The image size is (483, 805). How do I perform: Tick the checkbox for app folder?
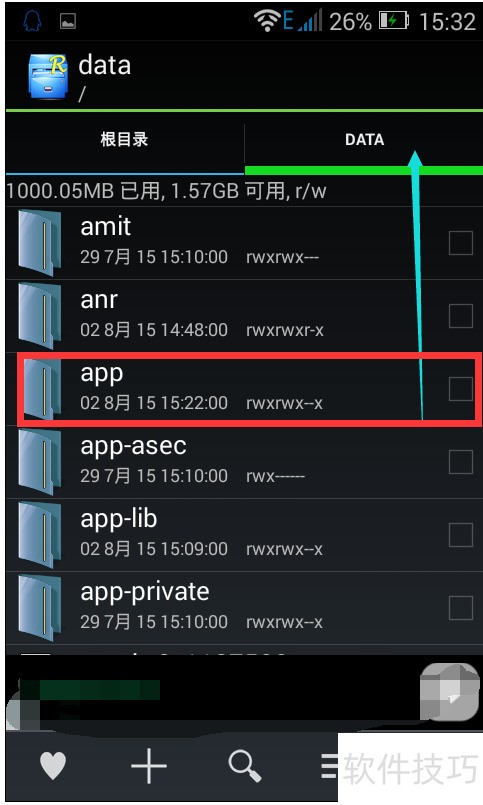[460, 389]
